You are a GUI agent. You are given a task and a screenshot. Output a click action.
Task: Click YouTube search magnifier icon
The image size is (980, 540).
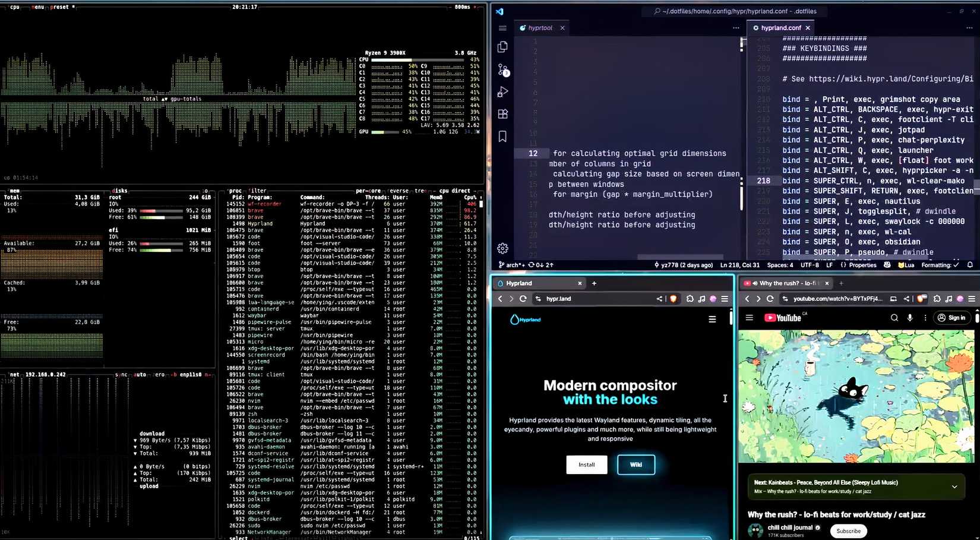coord(894,318)
